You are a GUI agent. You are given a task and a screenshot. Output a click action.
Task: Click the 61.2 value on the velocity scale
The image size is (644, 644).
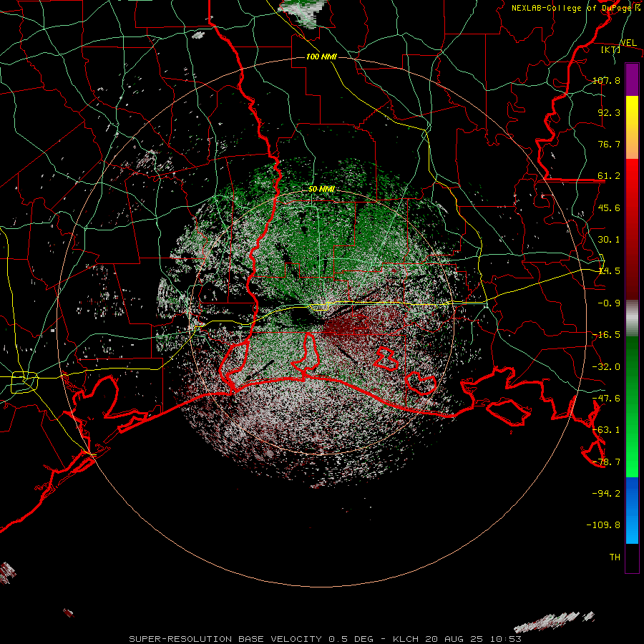(x=609, y=176)
